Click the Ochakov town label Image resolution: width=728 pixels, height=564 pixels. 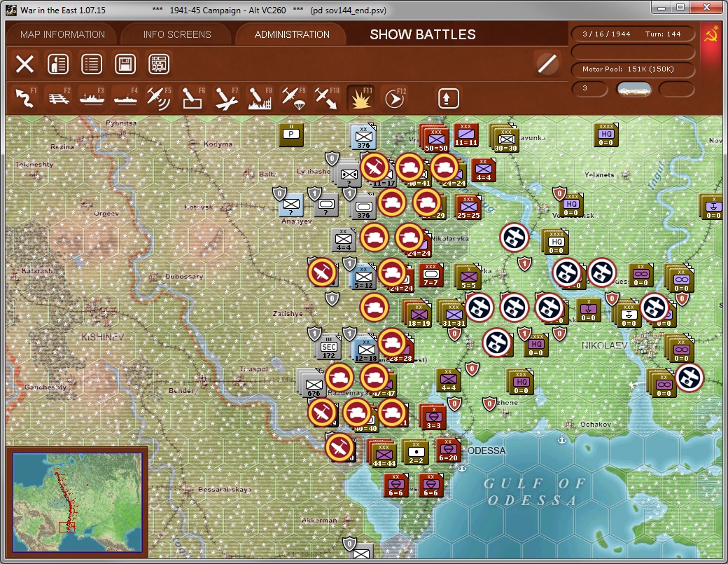coord(595,424)
